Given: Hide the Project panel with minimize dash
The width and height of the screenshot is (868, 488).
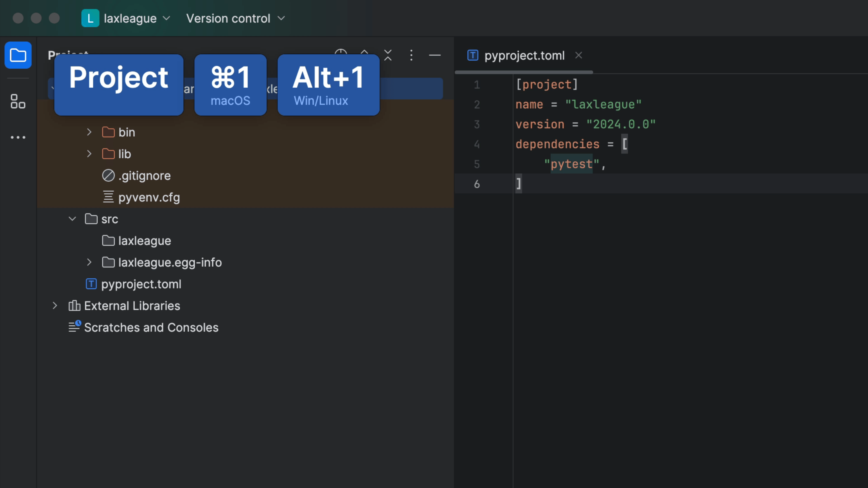Looking at the screenshot, I should 435,55.
